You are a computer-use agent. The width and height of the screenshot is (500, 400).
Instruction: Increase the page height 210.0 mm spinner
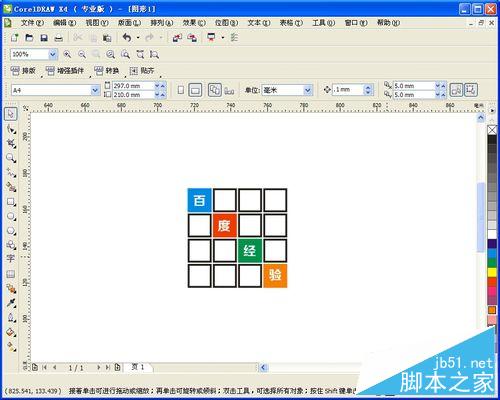point(163,95)
